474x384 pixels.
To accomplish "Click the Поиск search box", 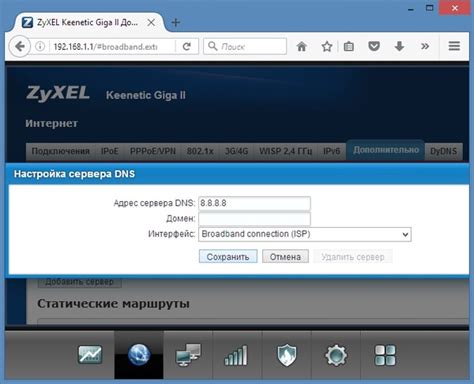I will pos(245,46).
